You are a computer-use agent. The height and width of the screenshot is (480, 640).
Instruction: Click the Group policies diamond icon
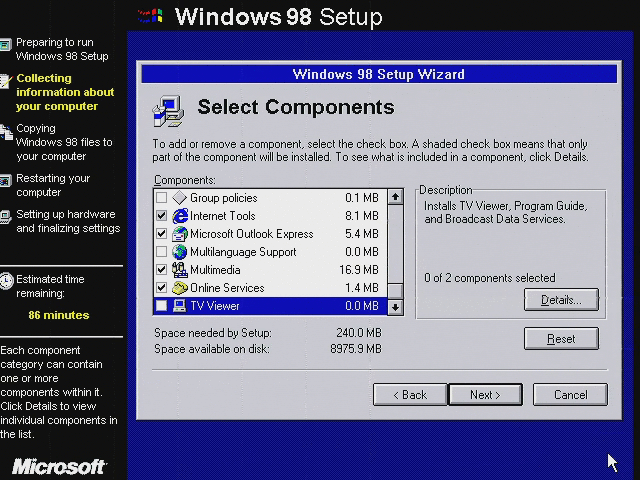pos(179,198)
